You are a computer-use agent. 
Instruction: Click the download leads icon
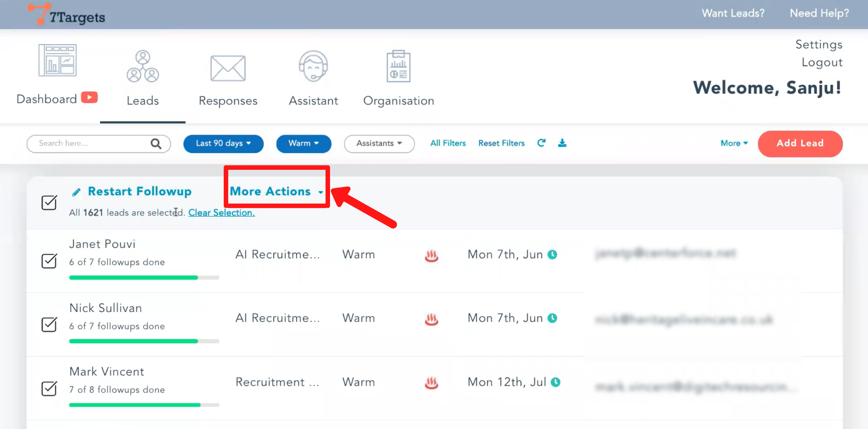click(x=562, y=143)
